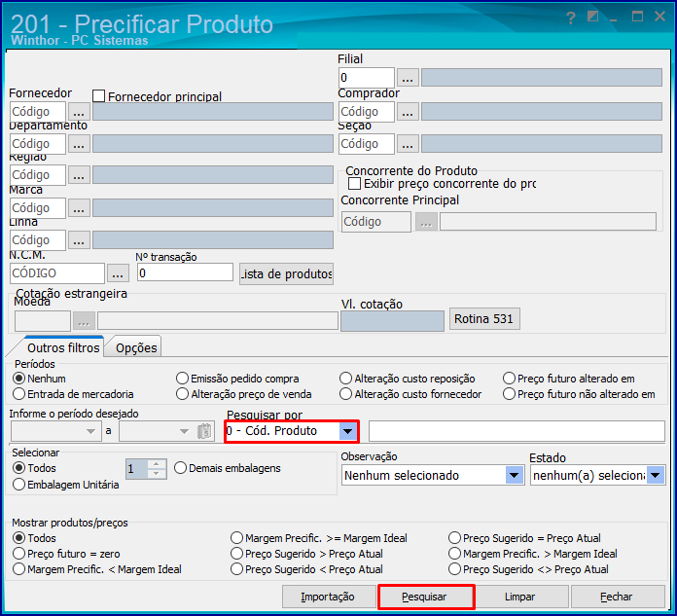
Task: Choose Preço Sugerido <> Preço Atual
Action: click(454, 569)
